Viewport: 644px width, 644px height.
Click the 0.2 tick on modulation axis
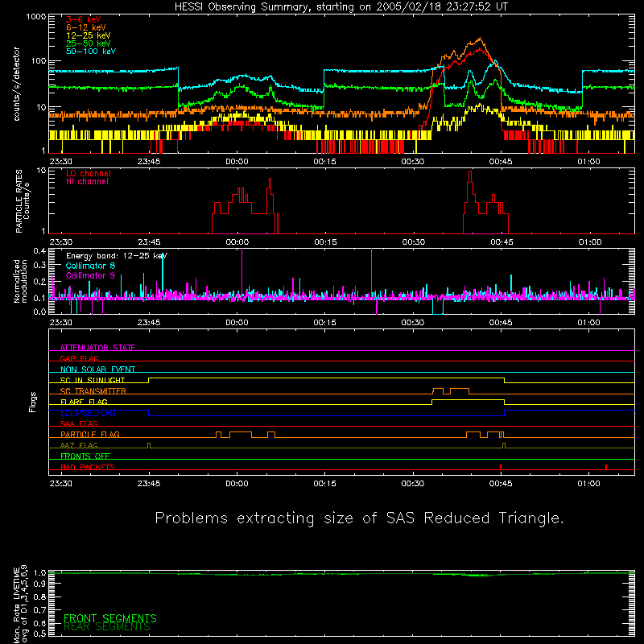pos(39,282)
